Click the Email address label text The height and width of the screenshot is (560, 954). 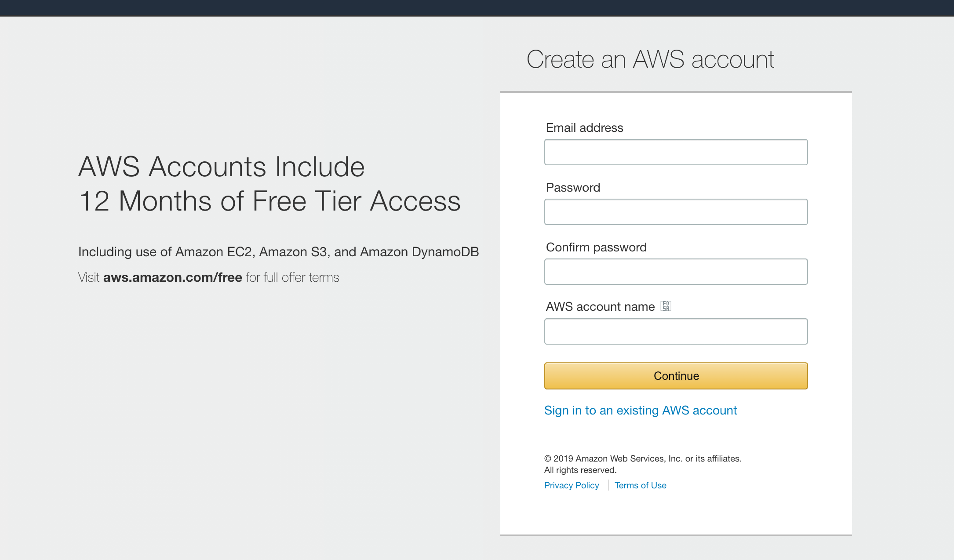click(x=584, y=128)
